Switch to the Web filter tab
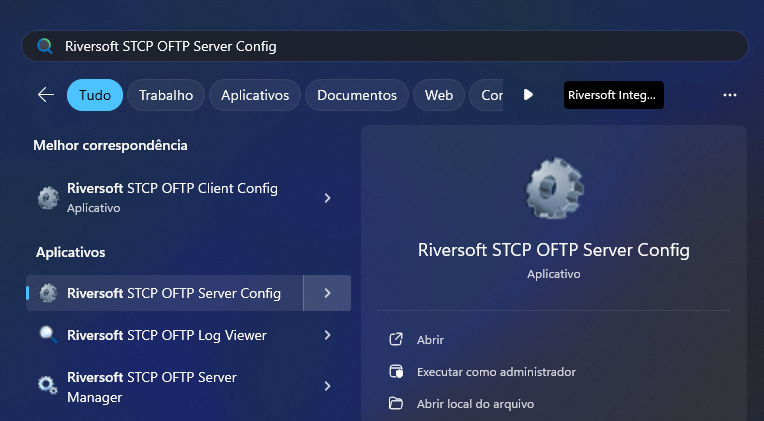The height and width of the screenshot is (421, 764). pos(439,95)
